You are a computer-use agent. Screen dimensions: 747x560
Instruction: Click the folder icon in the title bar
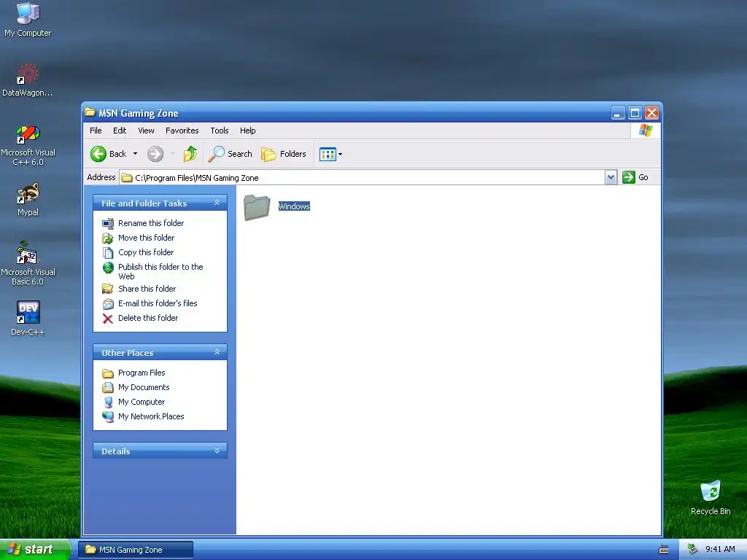(x=90, y=112)
